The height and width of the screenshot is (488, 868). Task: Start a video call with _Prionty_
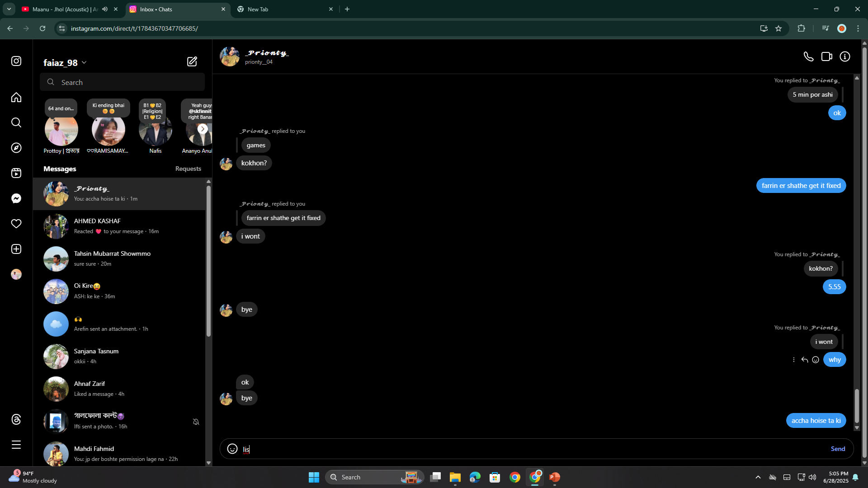pyautogui.click(x=827, y=56)
